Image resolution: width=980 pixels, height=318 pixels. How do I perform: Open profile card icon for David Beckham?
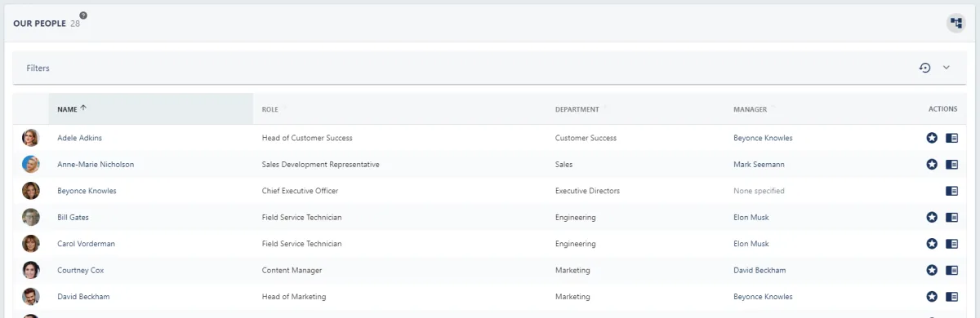point(951,296)
